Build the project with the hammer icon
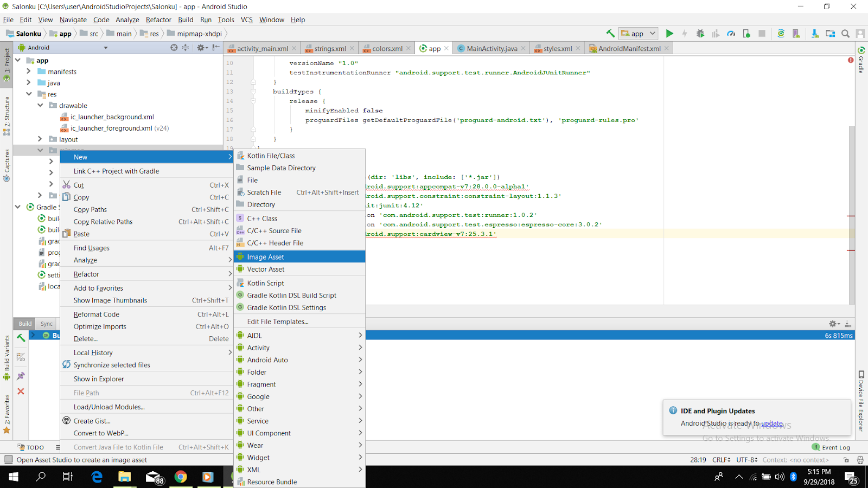868x488 pixels. tap(610, 33)
